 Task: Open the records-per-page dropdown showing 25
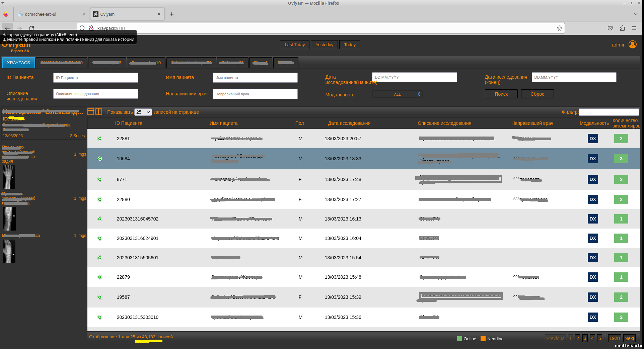click(x=143, y=112)
